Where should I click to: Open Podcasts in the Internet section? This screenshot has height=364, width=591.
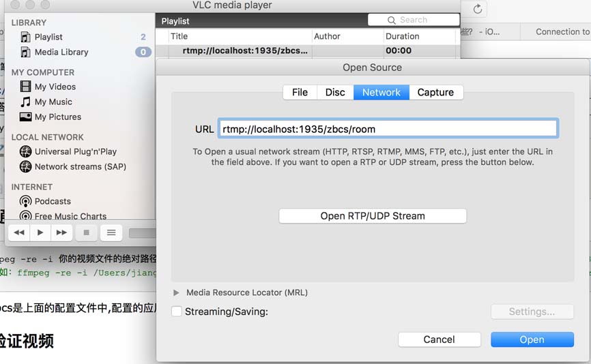point(53,201)
